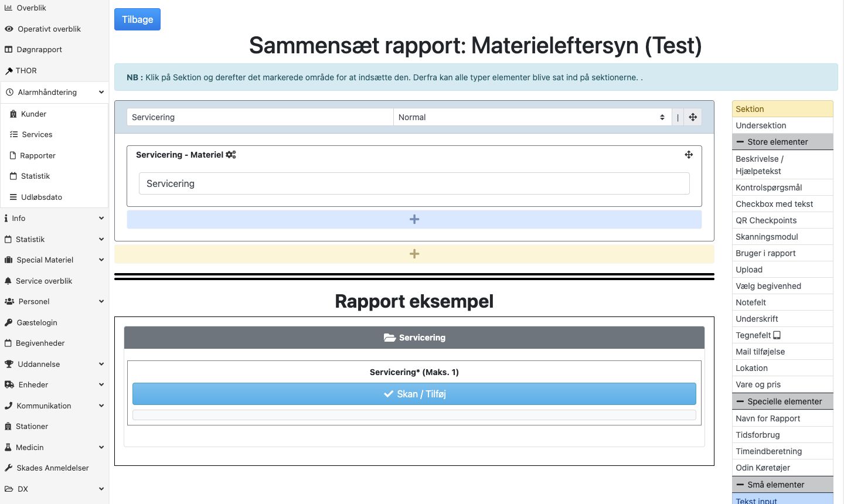Select the Underskrift element
The height and width of the screenshot is (504, 844).
coord(782,319)
